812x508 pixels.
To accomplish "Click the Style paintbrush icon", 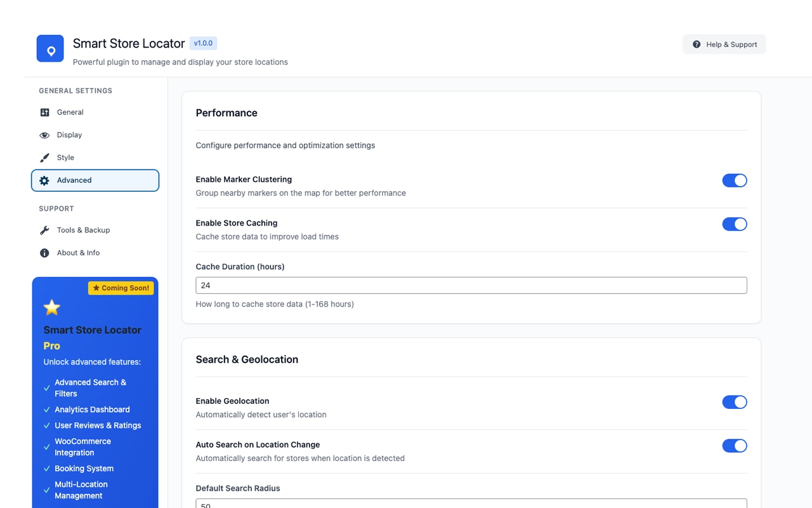I will click(44, 157).
